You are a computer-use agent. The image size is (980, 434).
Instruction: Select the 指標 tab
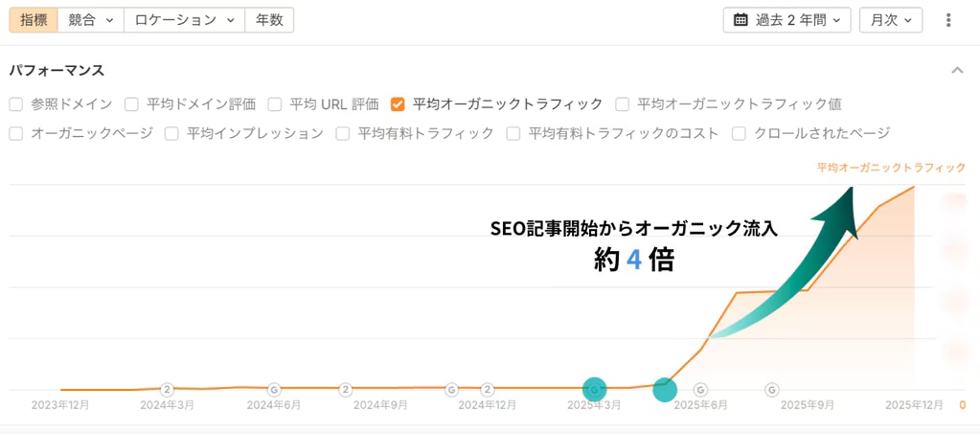34,20
